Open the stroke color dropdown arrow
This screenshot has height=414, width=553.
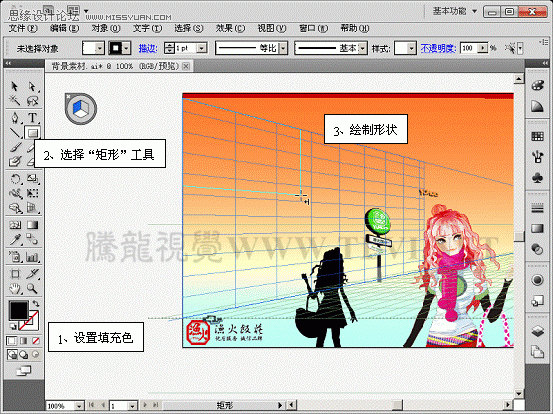[127, 48]
